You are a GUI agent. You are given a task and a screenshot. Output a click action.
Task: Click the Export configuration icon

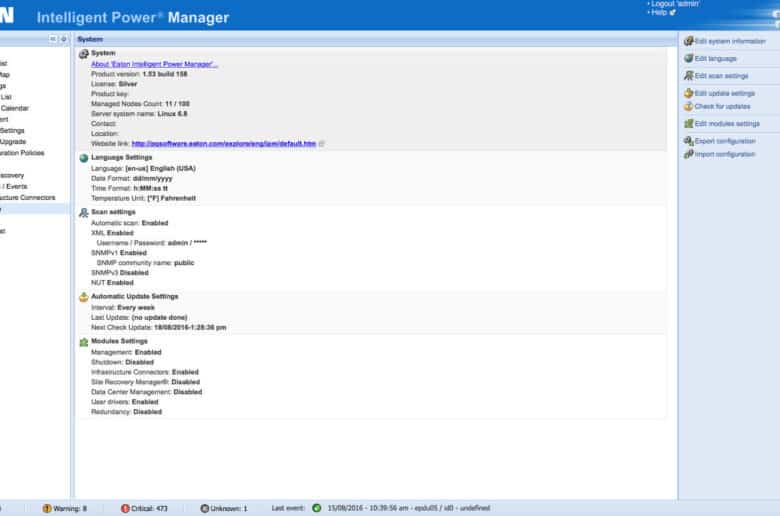pyautogui.click(x=688, y=141)
